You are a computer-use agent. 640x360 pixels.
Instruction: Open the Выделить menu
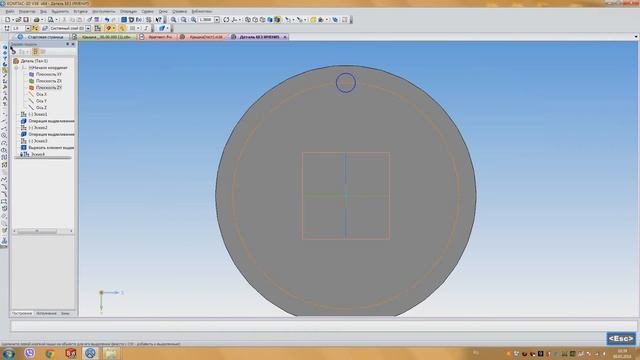(x=60, y=11)
